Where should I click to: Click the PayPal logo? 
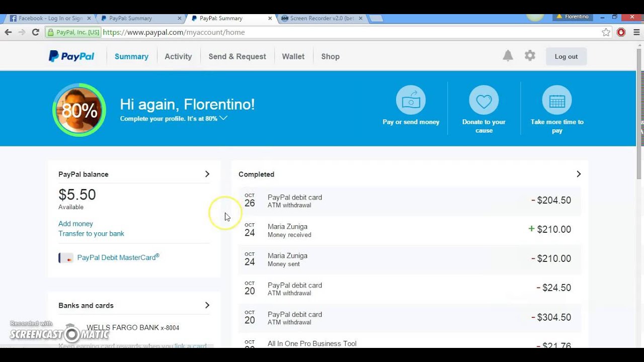[x=71, y=56]
